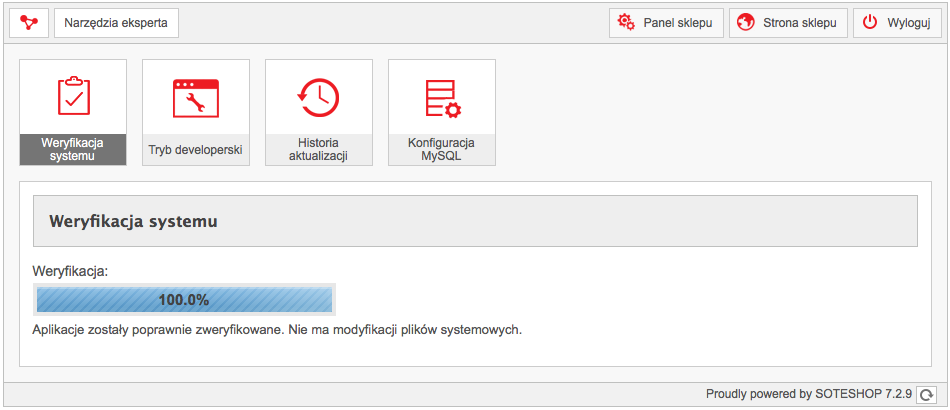Click the database gear MySQL icon

point(443,98)
